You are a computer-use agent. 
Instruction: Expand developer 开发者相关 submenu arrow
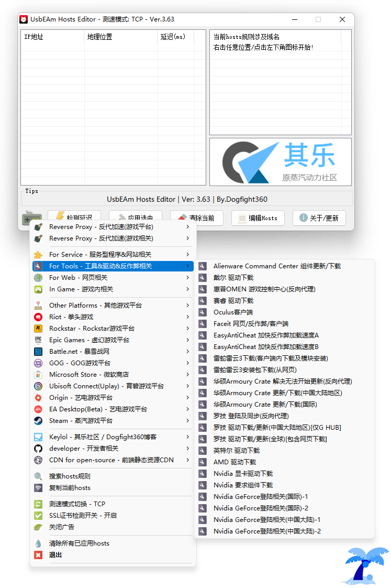point(187,449)
